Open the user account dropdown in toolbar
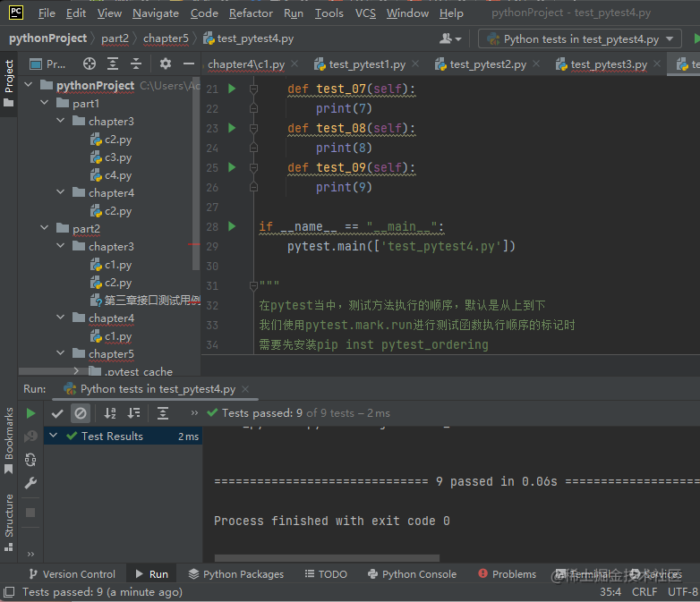Viewport: 700px width, 602px height. 450,38
